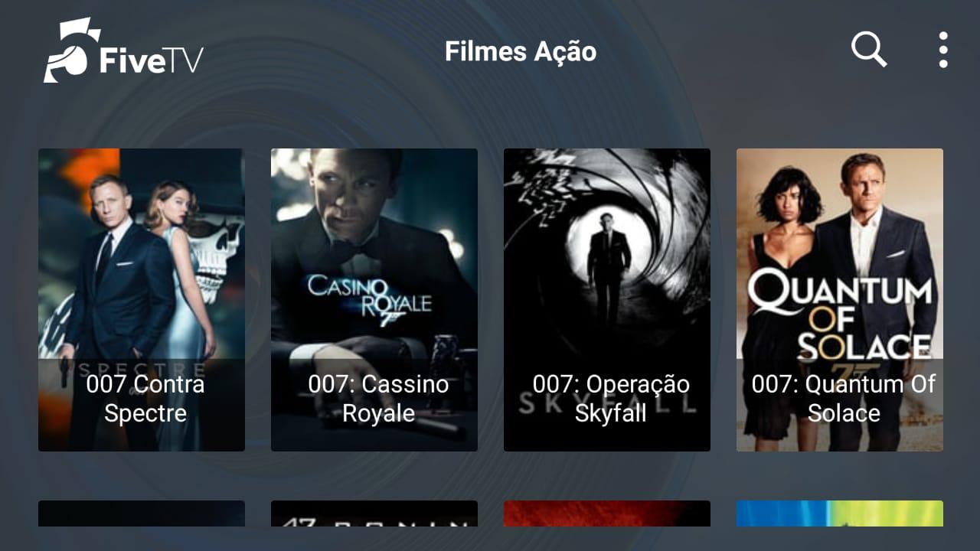Image resolution: width=980 pixels, height=551 pixels.
Task: Select the Filmes Ação category heading
Action: 521,51
